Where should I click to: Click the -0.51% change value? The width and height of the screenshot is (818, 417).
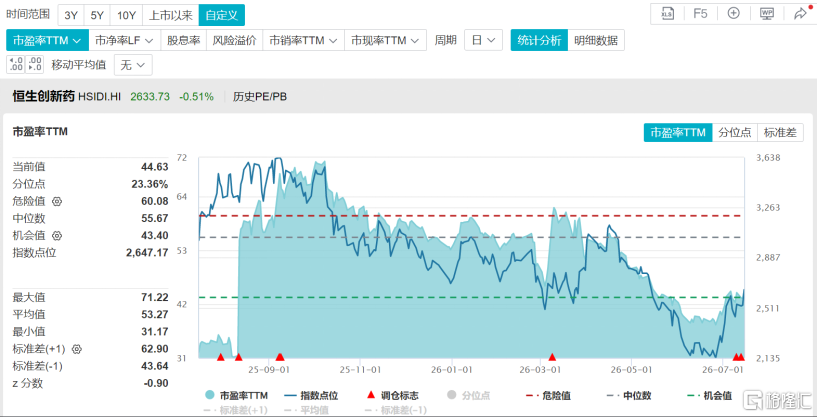(196, 97)
